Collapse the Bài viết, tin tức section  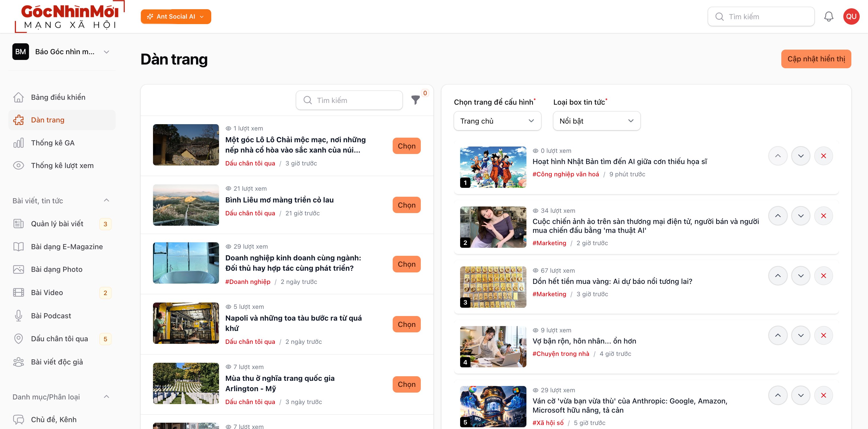(106, 200)
